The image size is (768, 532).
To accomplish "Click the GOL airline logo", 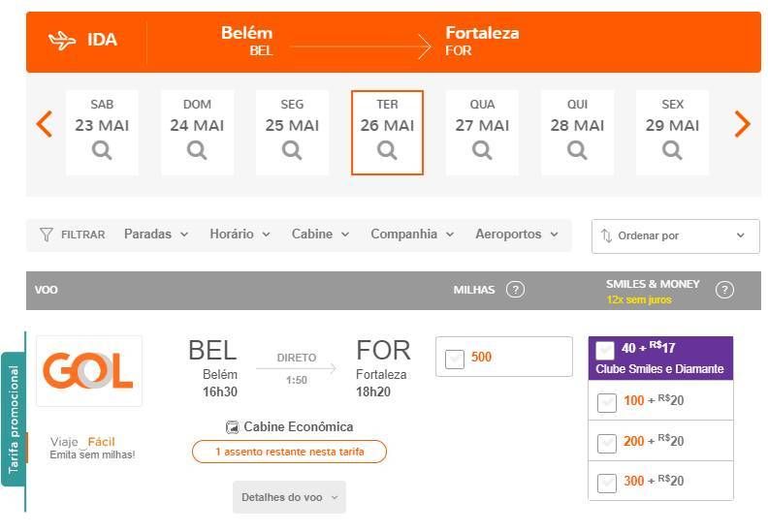I will pyautogui.click(x=89, y=371).
